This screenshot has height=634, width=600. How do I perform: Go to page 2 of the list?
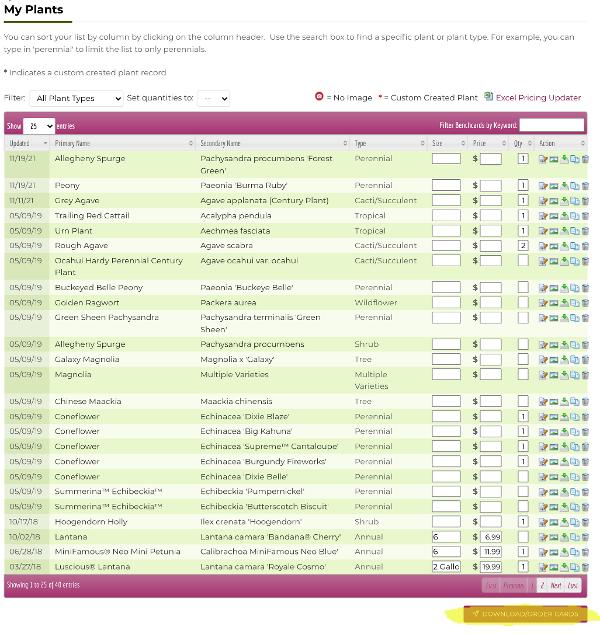pos(542,586)
